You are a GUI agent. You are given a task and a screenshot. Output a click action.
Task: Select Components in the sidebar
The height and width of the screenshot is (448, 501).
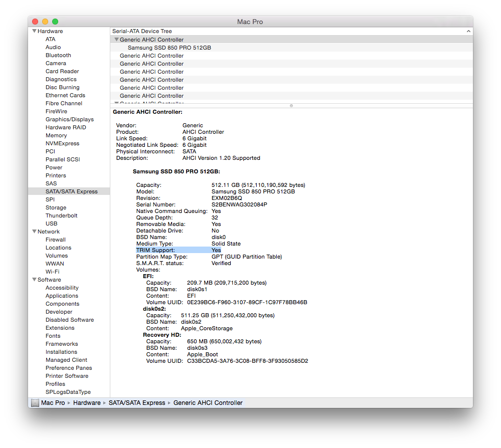[62, 304]
